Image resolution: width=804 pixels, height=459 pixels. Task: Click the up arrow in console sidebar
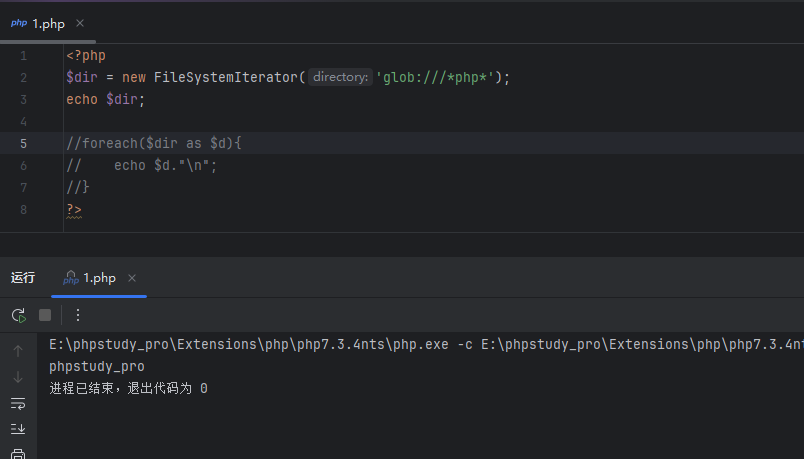coord(18,351)
